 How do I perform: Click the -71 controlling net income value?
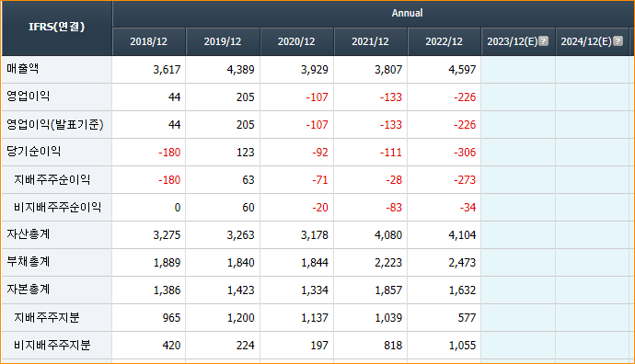(320, 180)
